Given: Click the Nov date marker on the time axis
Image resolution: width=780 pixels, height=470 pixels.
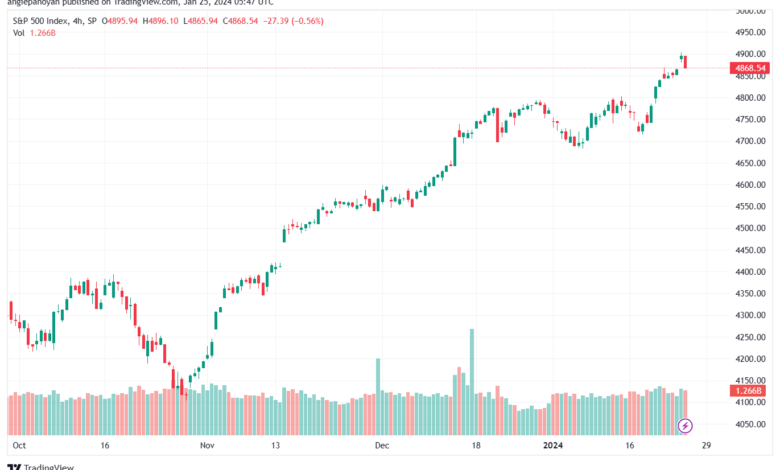Looking at the screenshot, I should (207, 445).
